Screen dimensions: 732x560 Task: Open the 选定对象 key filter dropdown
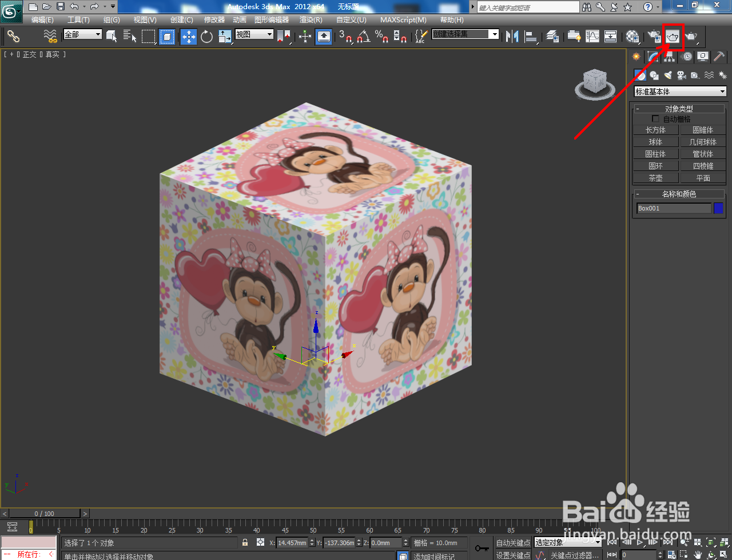coord(567,542)
